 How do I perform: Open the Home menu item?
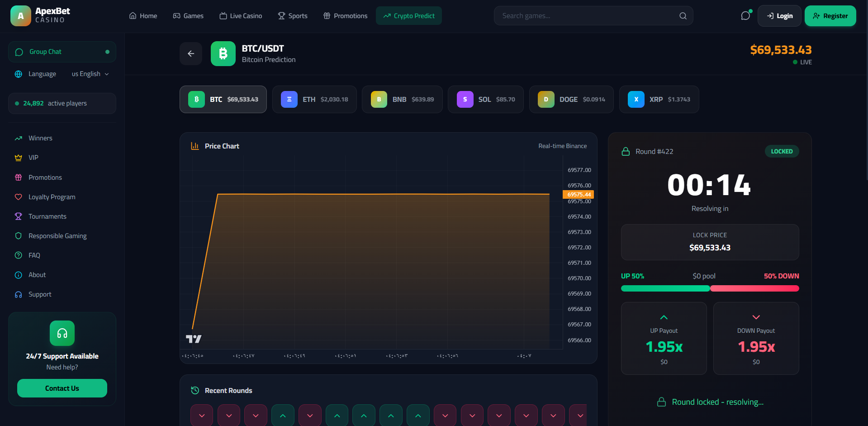point(143,16)
